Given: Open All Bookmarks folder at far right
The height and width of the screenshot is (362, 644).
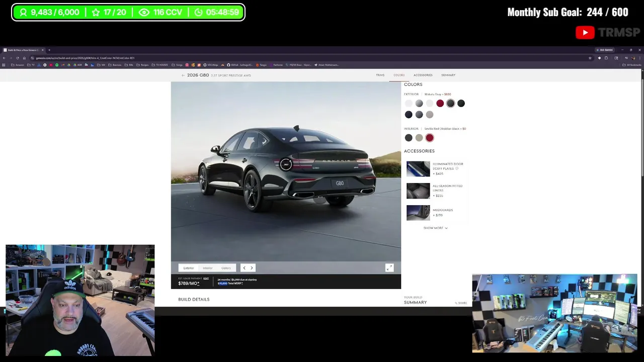Looking at the screenshot, I should pyautogui.click(x=632, y=65).
